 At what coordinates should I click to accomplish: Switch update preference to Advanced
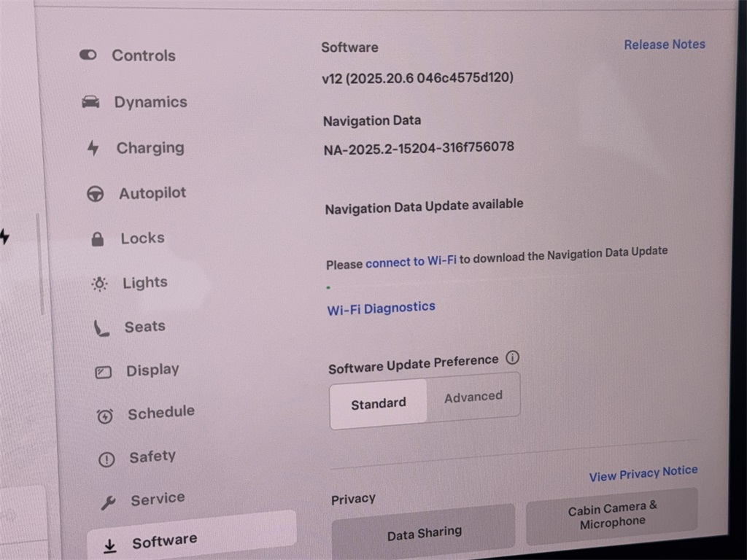(x=473, y=397)
